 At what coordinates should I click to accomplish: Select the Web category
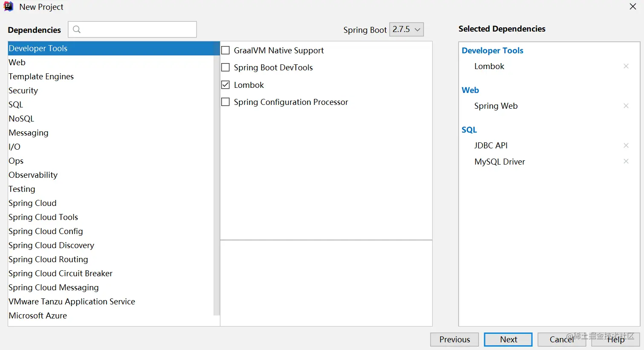point(17,62)
